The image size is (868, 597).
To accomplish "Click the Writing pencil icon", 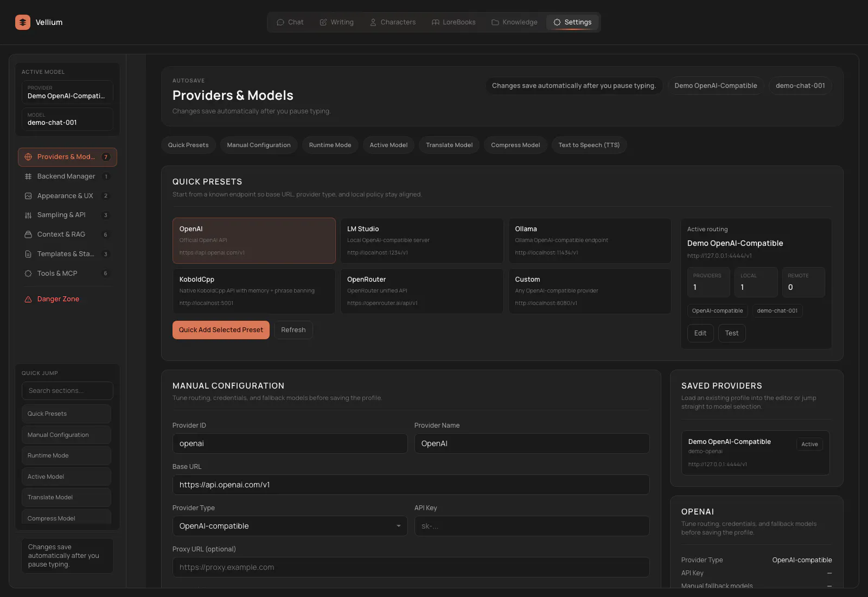I will [323, 22].
